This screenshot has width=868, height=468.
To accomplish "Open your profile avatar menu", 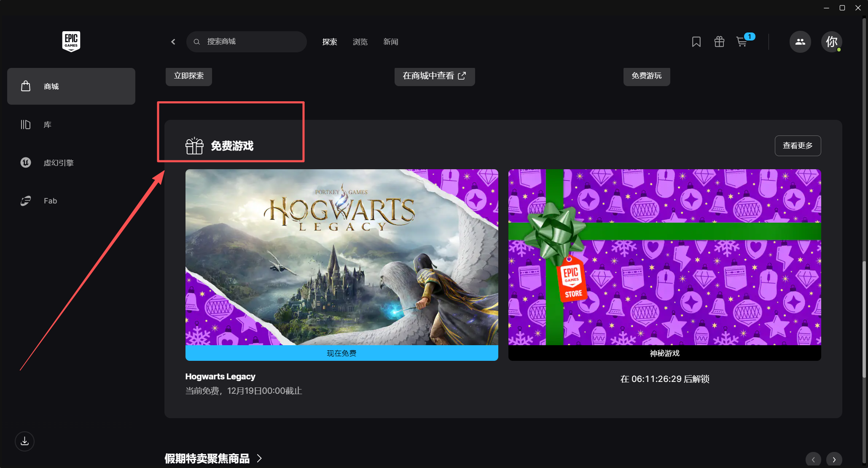I will click(831, 42).
